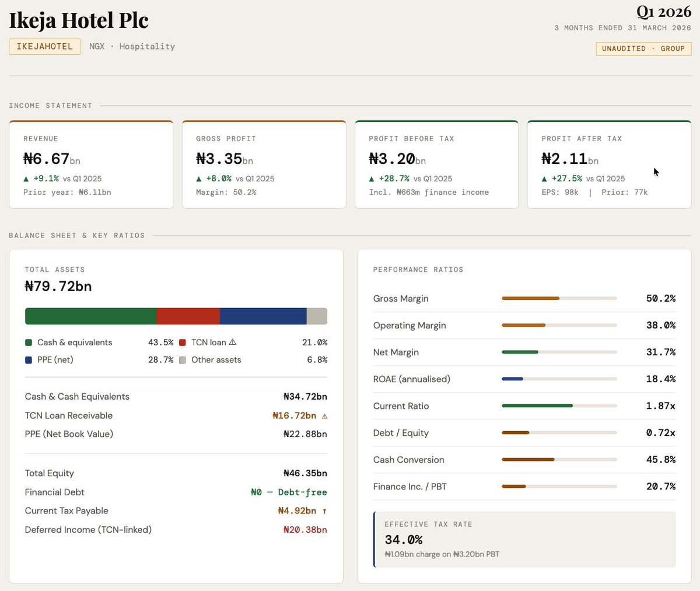
Task: Click the up triangle beside +27.5%
Action: point(544,179)
